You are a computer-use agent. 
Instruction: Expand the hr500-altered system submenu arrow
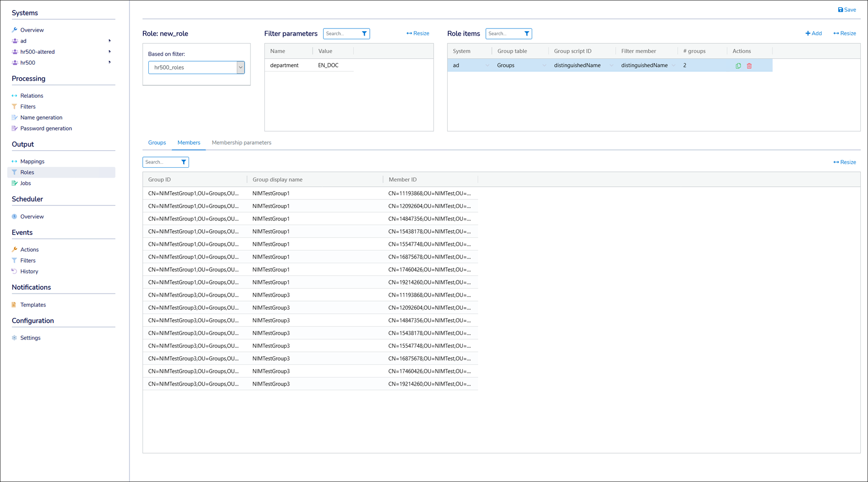point(109,52)
